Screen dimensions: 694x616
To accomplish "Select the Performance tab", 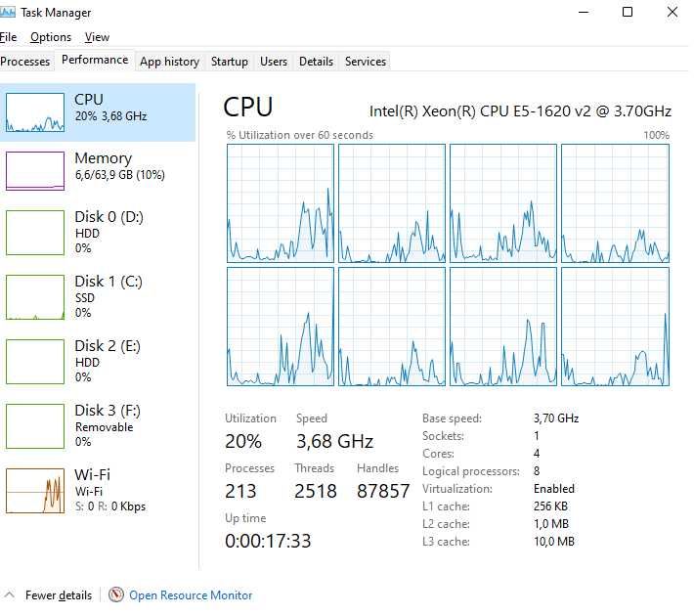I will 95,60.
